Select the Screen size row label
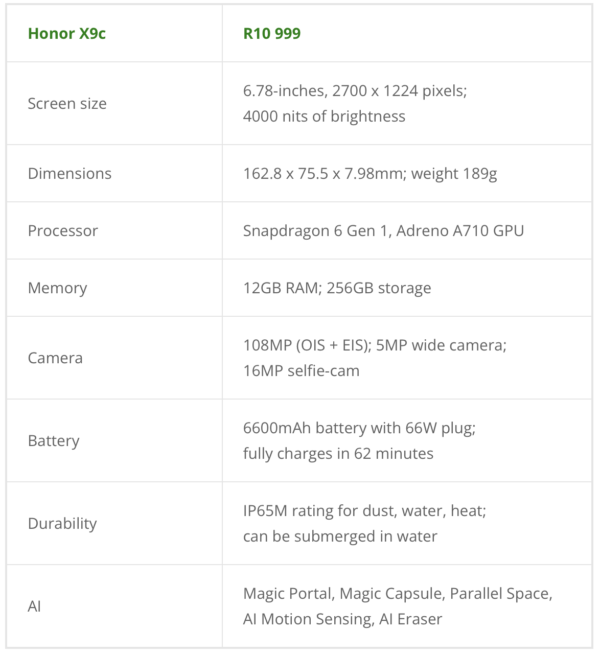 coord(67,103)
